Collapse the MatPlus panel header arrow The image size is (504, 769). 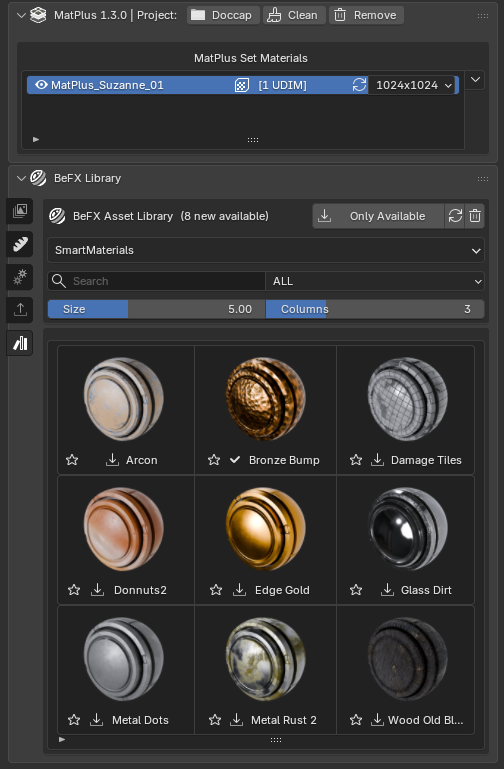click(21, 15)
